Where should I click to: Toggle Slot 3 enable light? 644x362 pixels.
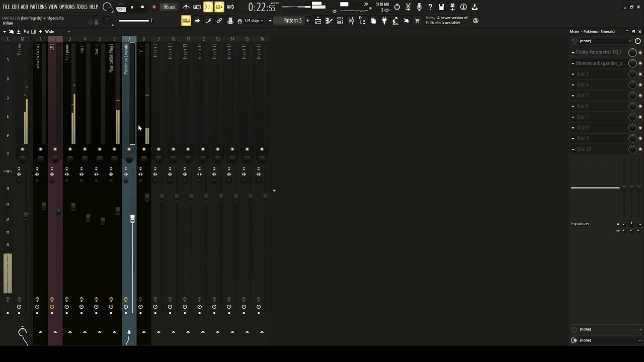click(x=640, y=74)
